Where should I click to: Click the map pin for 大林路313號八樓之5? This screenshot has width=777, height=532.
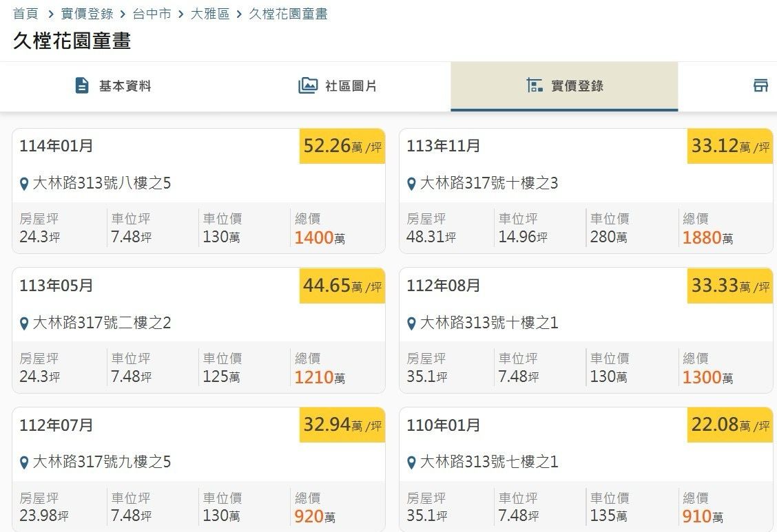(24, 184)
